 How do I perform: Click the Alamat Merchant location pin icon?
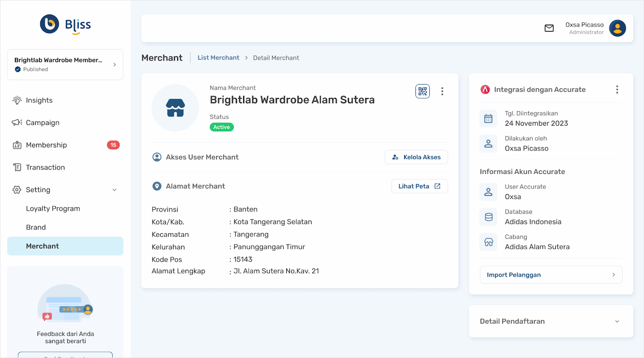157,186
